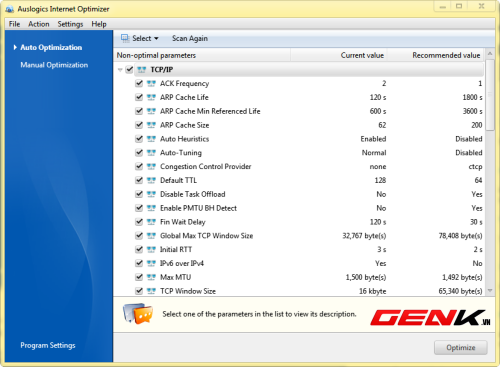Click the scrollbar up arrow

coord(490,54)
